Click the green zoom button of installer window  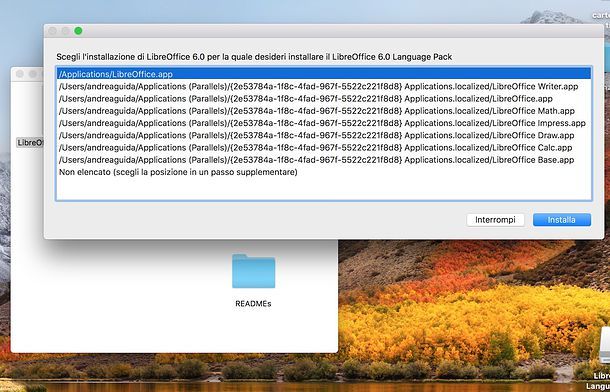[x=78, y=31]
